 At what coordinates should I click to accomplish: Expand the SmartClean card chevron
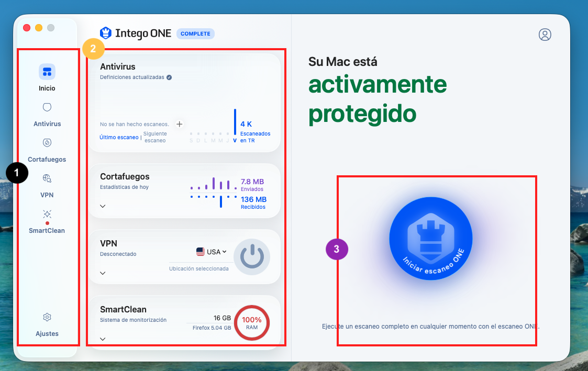coord(103,339)
